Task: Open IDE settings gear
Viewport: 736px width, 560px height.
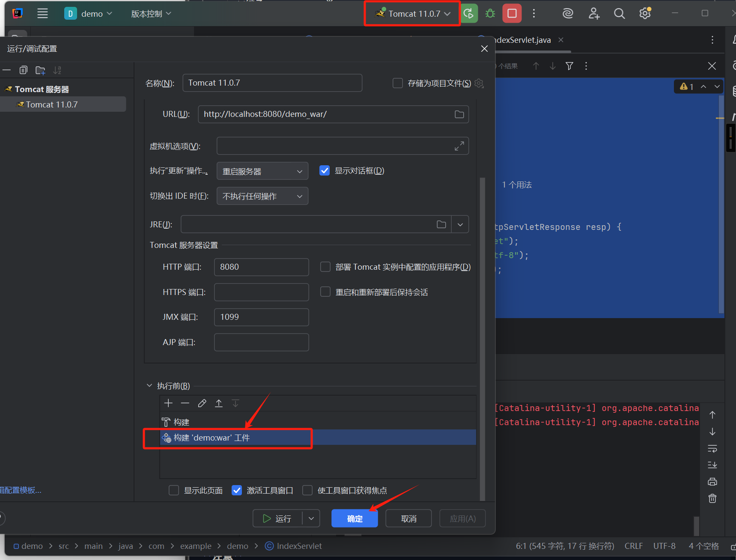Action: pos(645,14)
